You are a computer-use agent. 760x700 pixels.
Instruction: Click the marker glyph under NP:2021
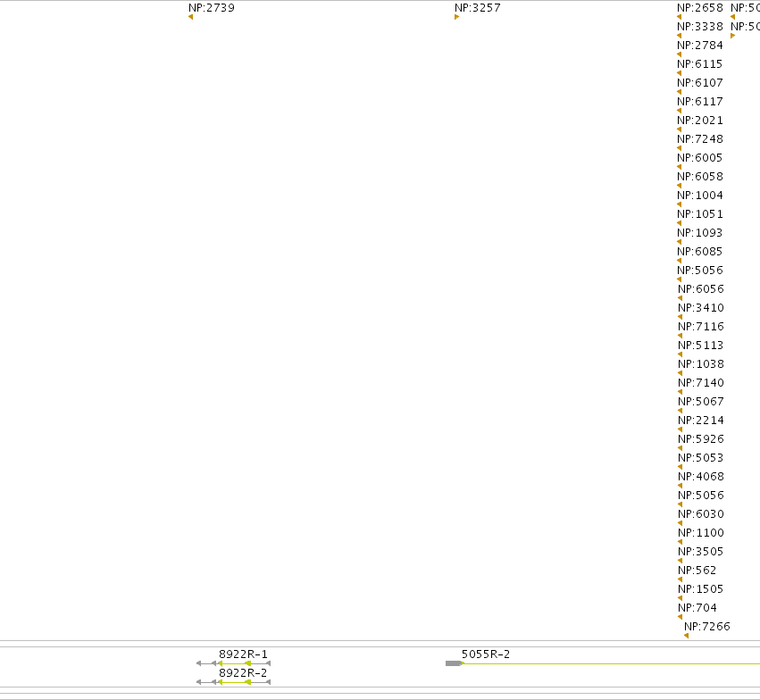pos(679,129)
